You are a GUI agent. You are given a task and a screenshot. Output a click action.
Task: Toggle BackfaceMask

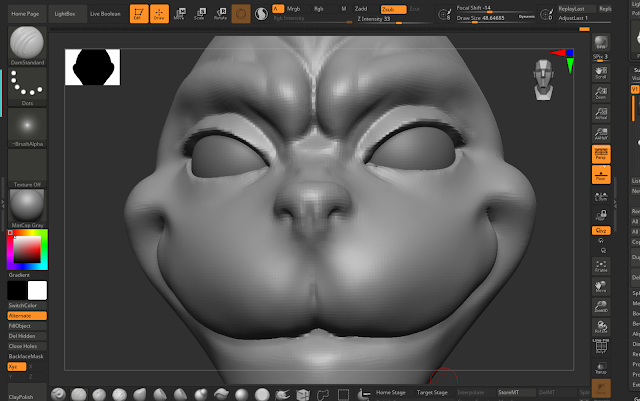[27, 356]
